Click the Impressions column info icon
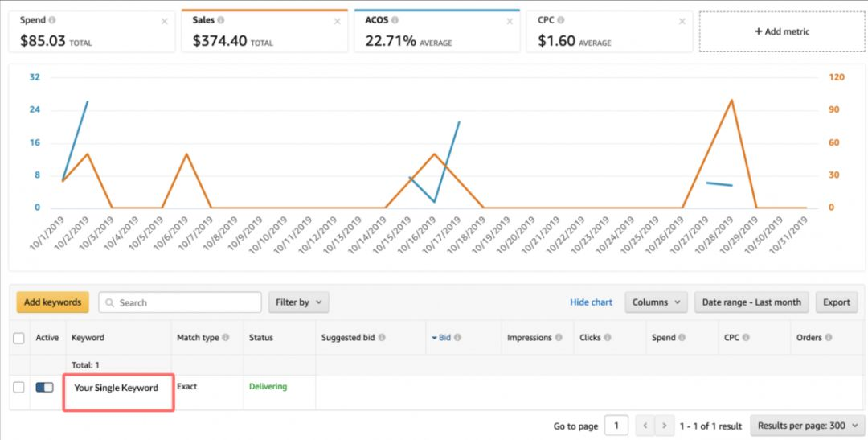This screenshot has height=440, width=868. (x=559, y=338)
